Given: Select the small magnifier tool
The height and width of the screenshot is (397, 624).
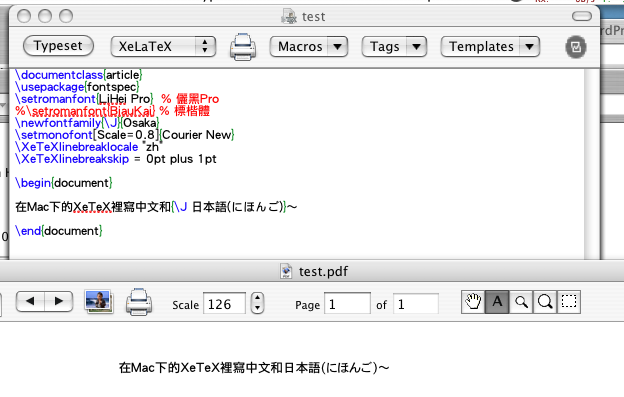Looking at the screenshot, I should 521,302.
